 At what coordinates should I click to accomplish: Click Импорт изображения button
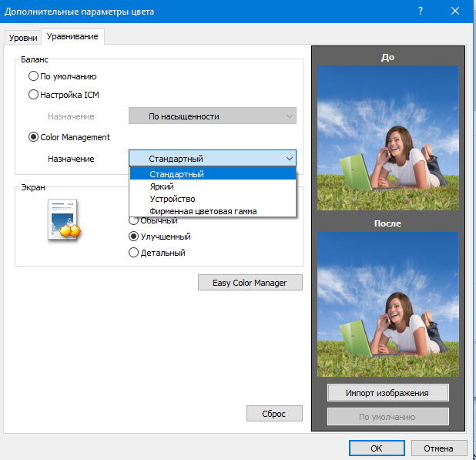pos(387,393)
